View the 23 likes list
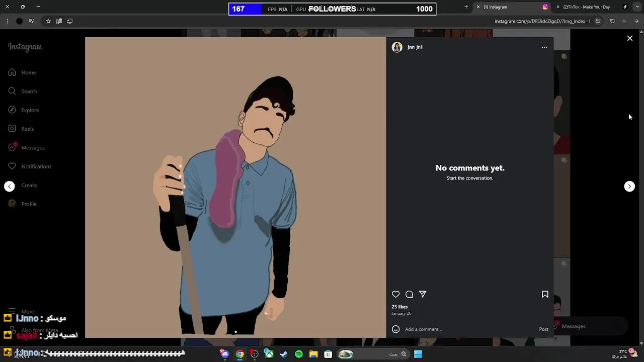The image size is (644, 362). [x=400, y=307]
